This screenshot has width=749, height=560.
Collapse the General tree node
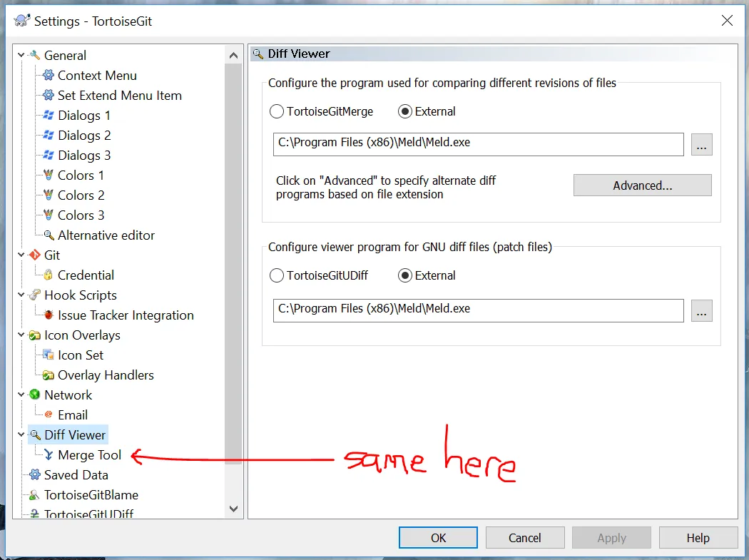[x=21, y=55]
